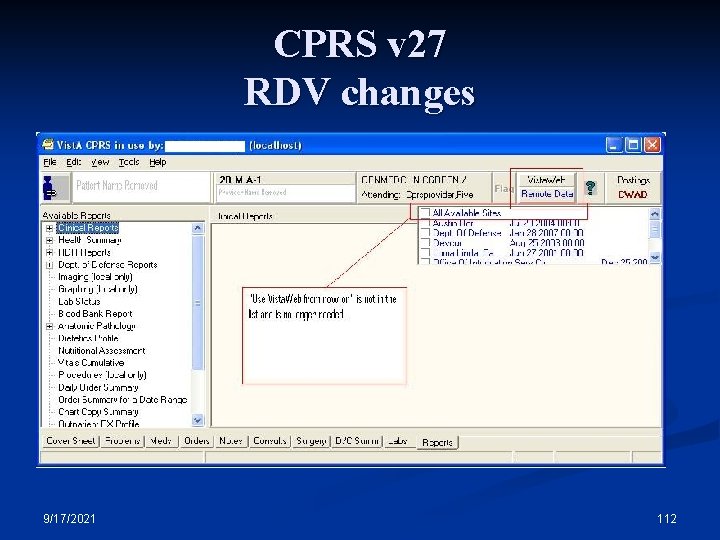Expand the HDR Reports tree node
720x540 pixels.
pos(50,253)
